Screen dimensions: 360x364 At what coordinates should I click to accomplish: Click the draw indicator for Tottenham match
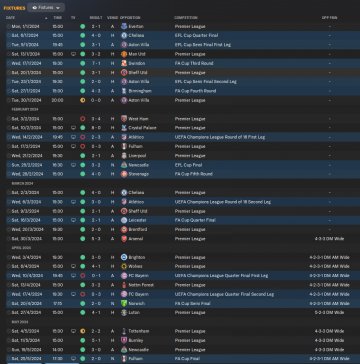pos(82,331)
